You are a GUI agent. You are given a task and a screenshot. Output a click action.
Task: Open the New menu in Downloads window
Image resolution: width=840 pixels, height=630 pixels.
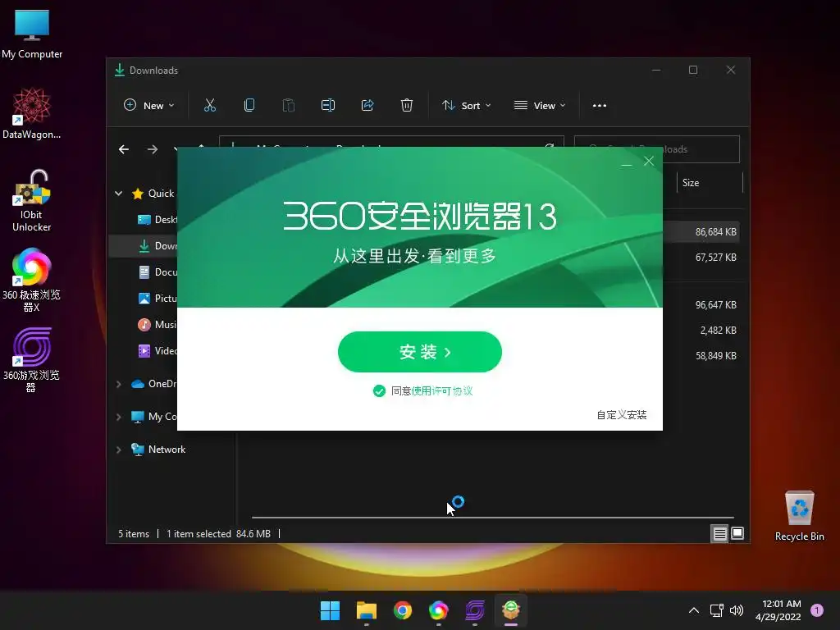click(149, 106)
